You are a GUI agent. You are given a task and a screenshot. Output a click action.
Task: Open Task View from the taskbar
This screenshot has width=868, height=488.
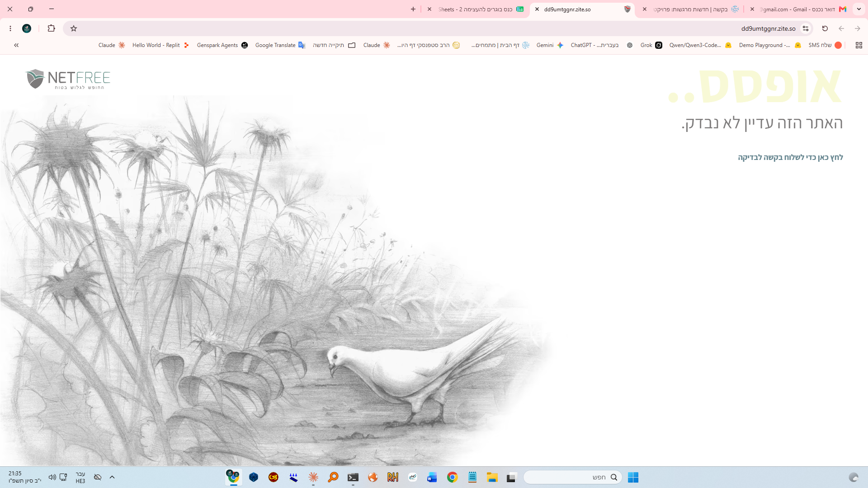[x=511, y=477]
